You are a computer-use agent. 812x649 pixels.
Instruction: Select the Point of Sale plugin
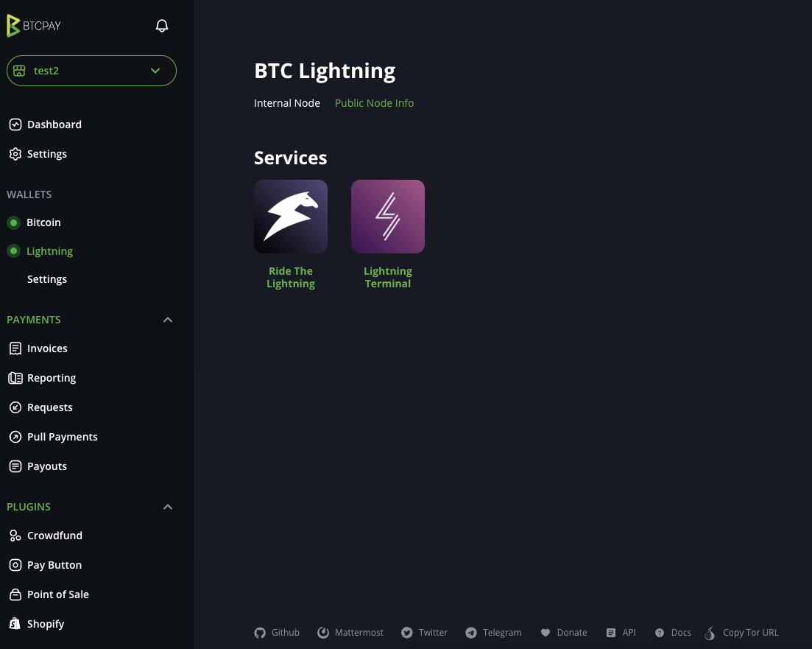click(x=57, y=594)
